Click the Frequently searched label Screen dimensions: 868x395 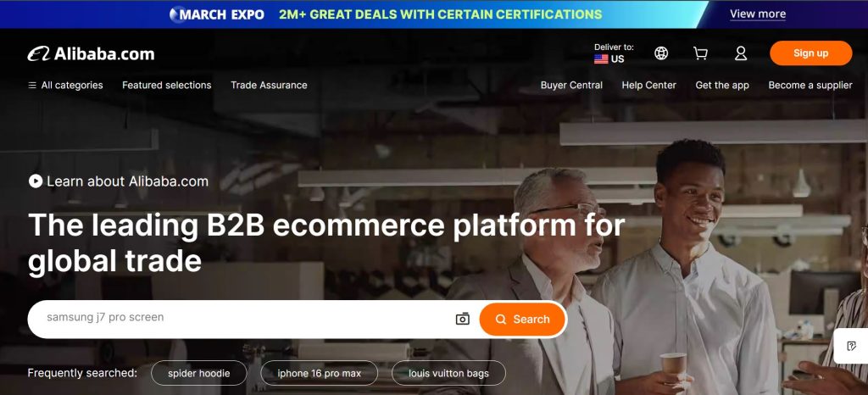[x=82, y=373]
